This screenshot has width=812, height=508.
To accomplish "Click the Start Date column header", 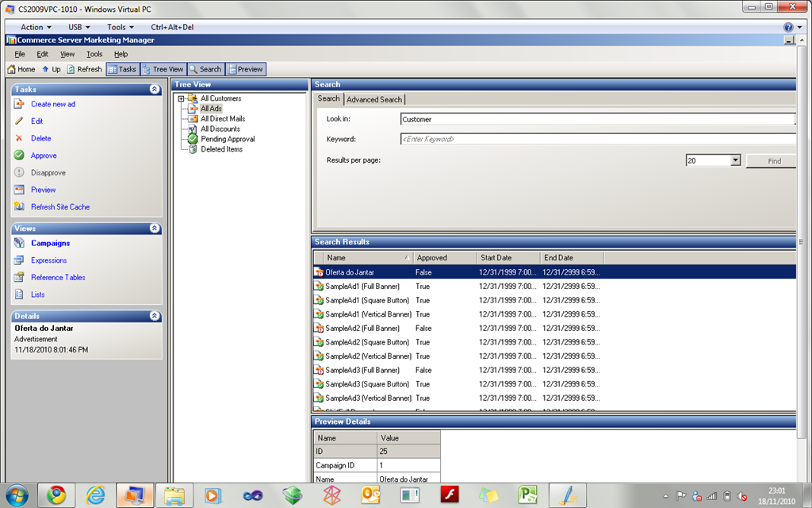I will (508, 258).
